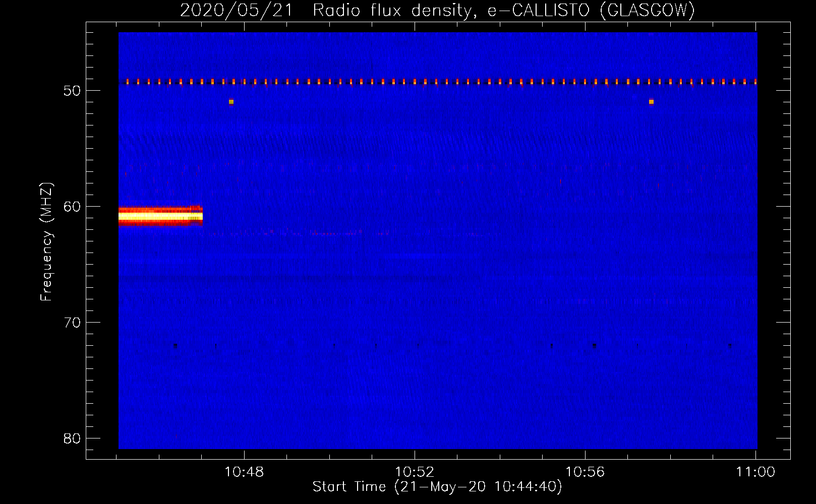Image resolution: width=816 pixels, height=504 pixels.
Task: Select the 10:56 time tick label
Action: (x=585, y=472)
